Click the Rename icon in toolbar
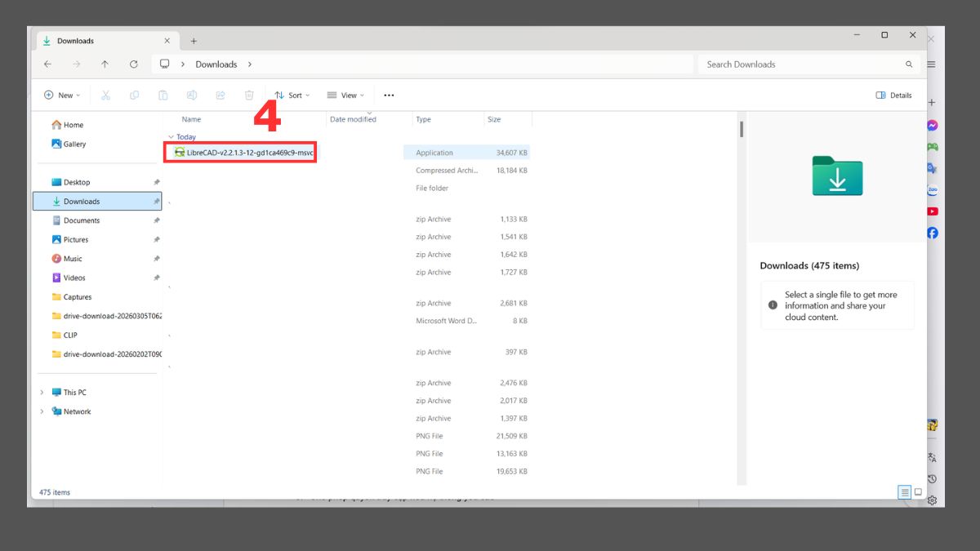 (192, 96)
